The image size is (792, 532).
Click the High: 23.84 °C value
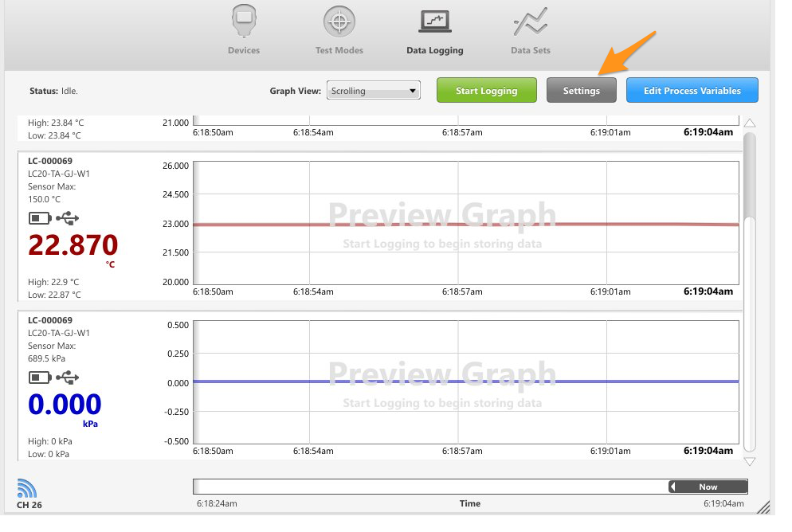56,123
